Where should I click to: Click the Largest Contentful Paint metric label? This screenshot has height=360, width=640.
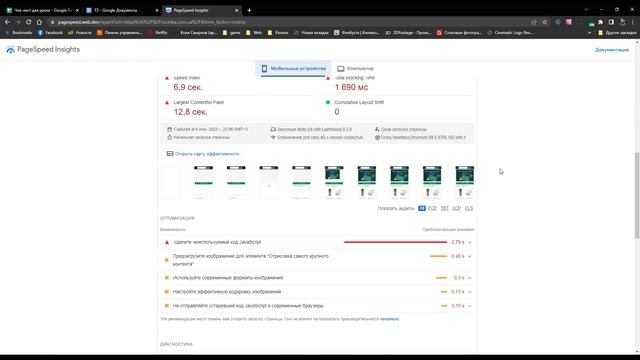[x=198, y=102]
